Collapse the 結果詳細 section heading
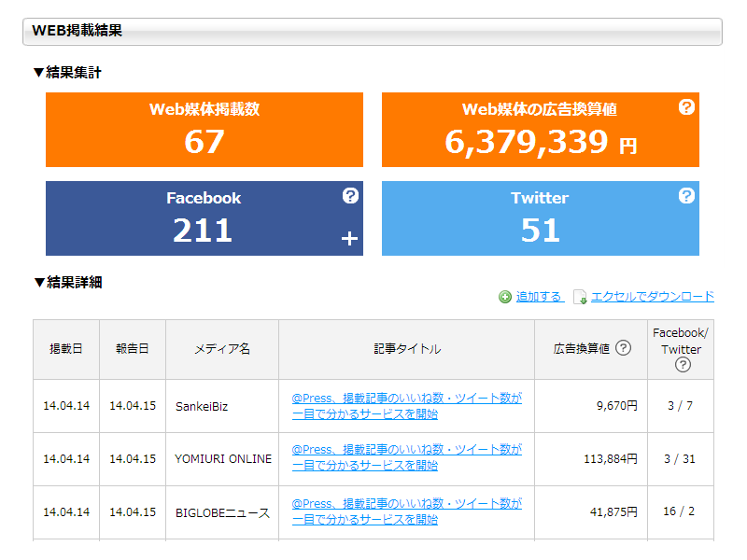 [x=67, y=282]
